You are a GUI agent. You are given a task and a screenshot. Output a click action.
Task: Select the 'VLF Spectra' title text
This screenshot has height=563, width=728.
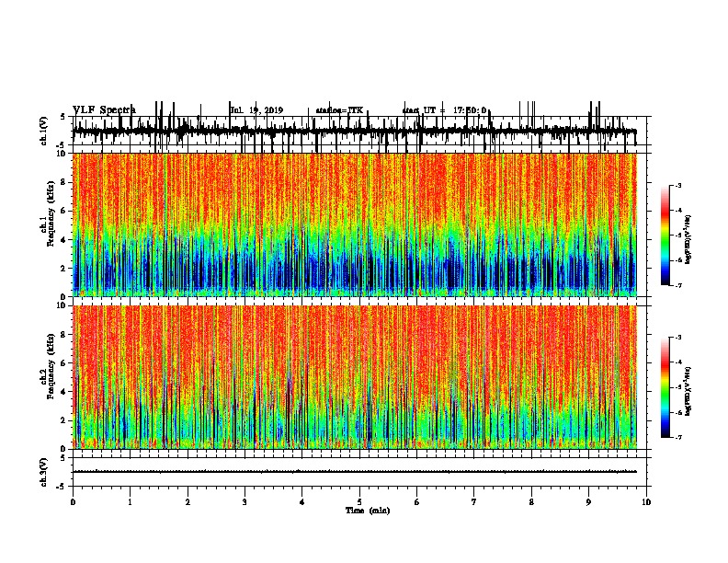pos(105,109)
